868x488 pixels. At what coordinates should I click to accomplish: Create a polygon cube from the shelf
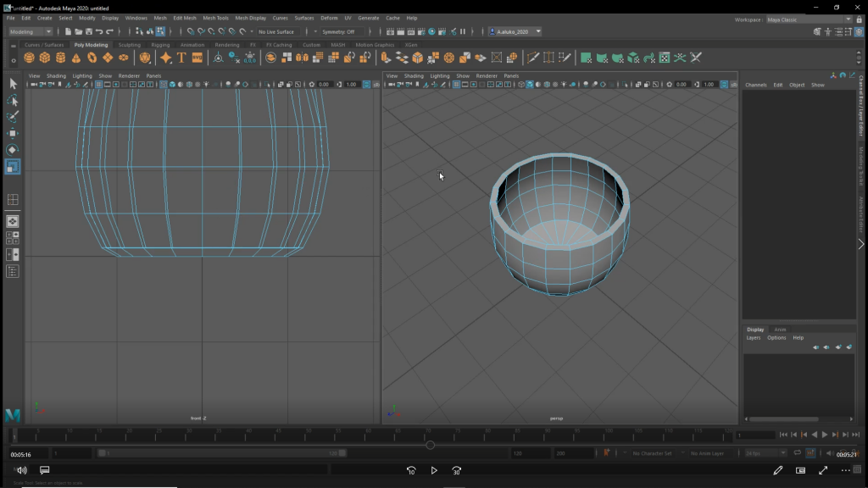click(45, 58)
